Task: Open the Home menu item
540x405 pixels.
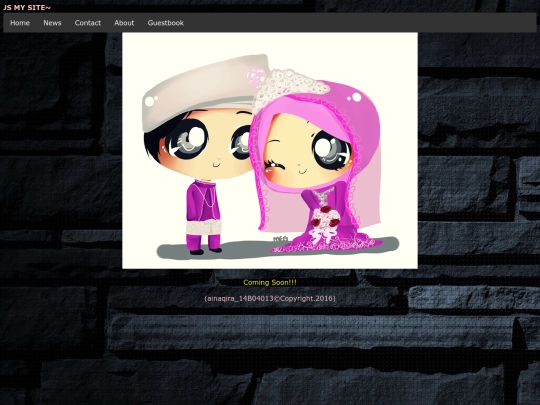Action: 20,23
